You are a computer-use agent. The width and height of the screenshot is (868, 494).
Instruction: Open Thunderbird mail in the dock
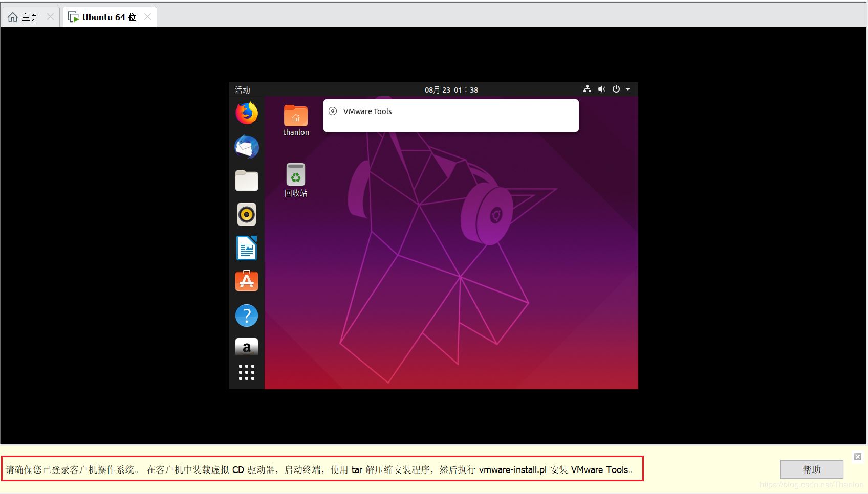tap(247, 147)
